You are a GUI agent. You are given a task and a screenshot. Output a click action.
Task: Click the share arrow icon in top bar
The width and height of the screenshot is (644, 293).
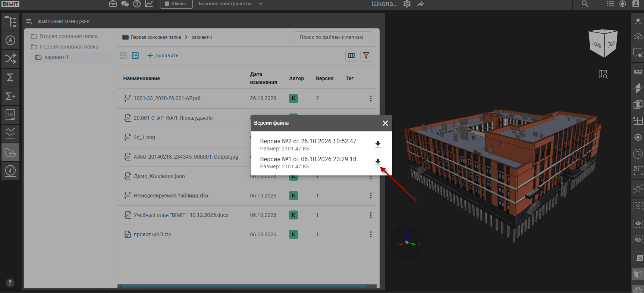pos(421,4)
